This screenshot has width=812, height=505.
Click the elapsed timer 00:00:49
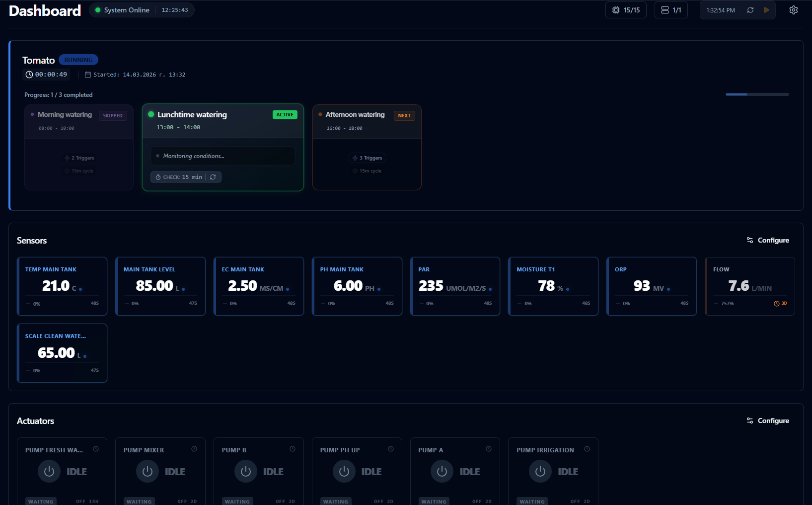coord(47,75)
